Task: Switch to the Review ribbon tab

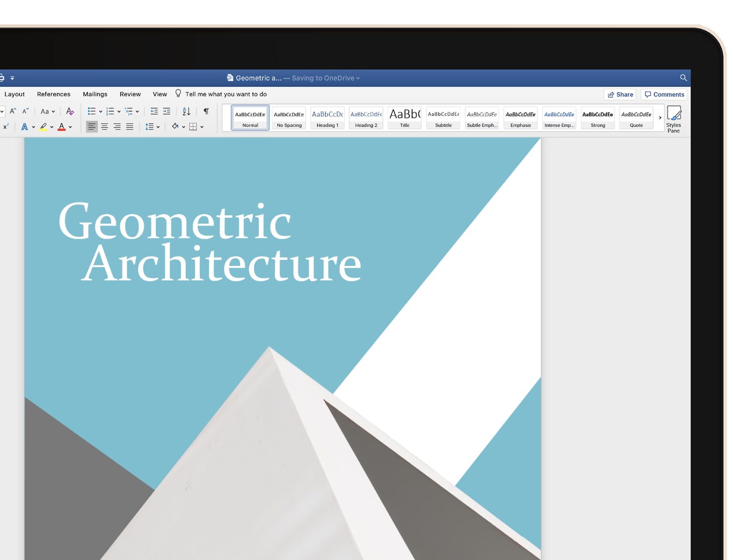Action: point(130,94)
